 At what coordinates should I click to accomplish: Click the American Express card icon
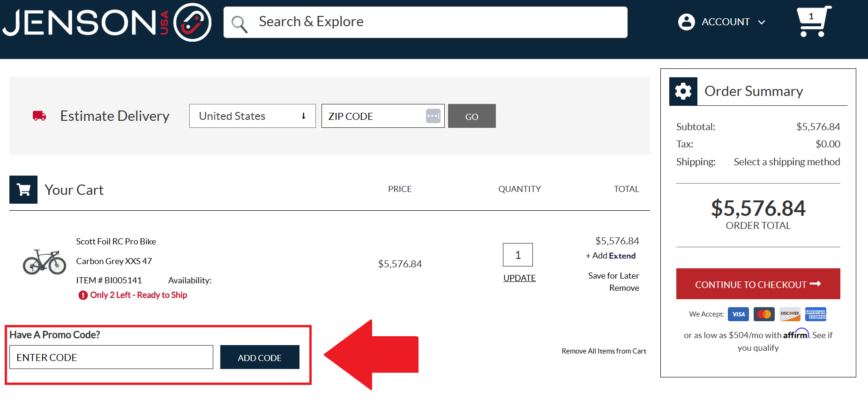pyautogui.click(x=816, y=314)
